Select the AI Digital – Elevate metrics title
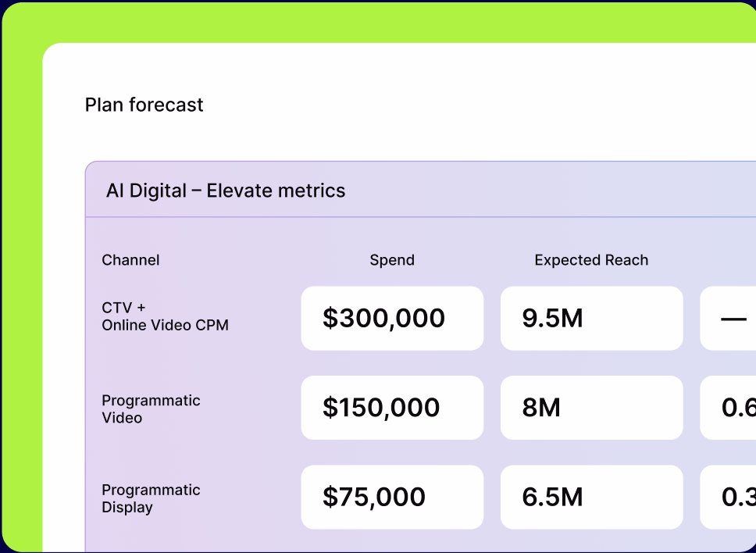756x553 pixels. (x=226, y=191)
